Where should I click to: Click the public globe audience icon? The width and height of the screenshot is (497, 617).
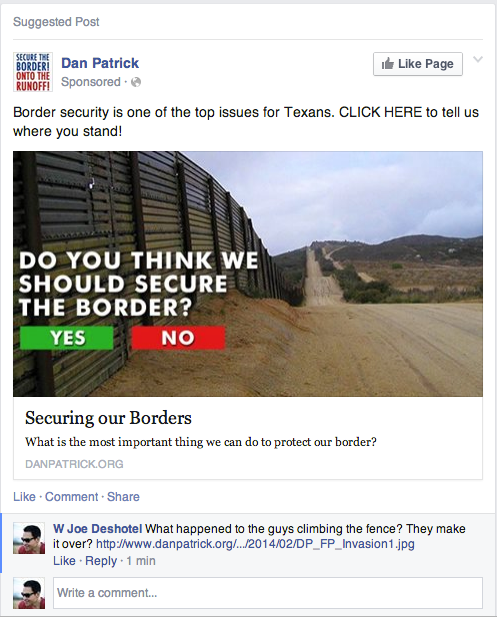[x=136, y=82]
